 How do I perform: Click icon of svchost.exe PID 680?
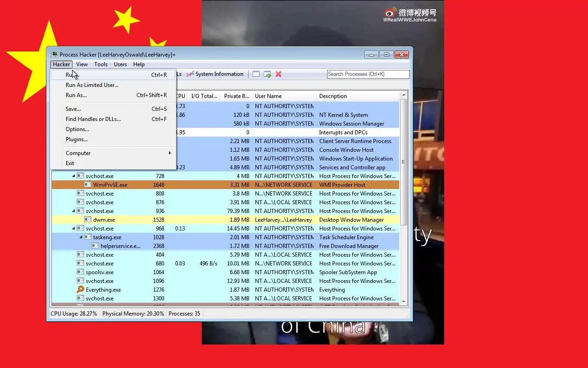(80, 264)
